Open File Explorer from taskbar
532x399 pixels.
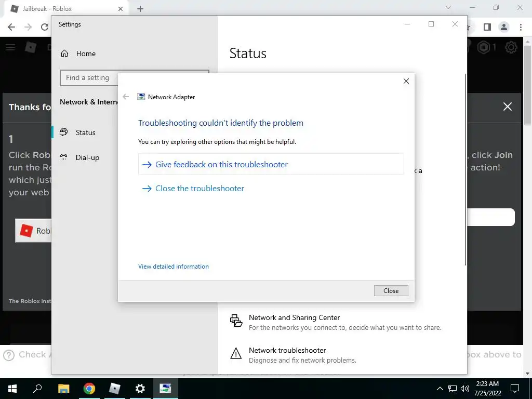[x=63, y=389]
